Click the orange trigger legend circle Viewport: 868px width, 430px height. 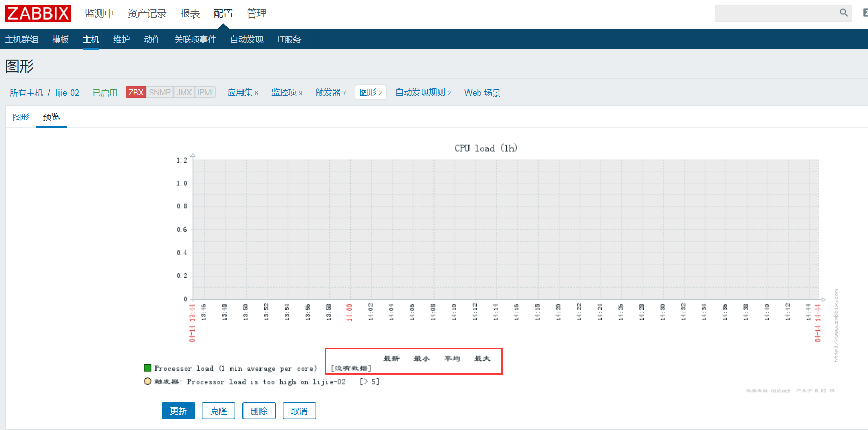[x=148, y=381]
